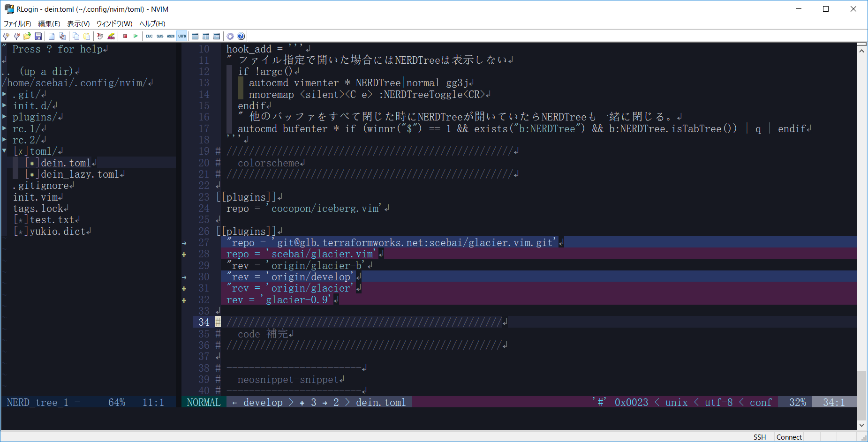Image resolution: width=868 pixels, height=442 pixels.
Task: Click the utf-8 encoding in statusline
Action: coord(718,402)
